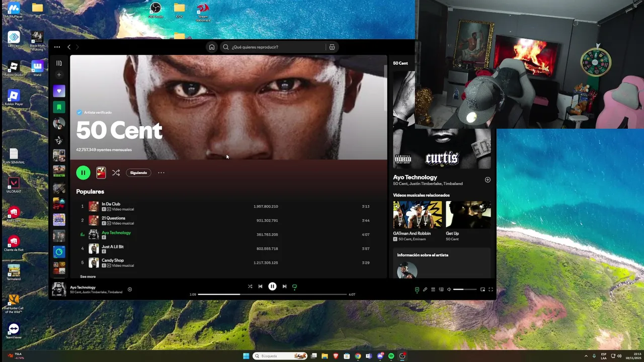This screenshot has height=362, width=644.
Task: Play GATman And Robbin music video
Action: pyautogui.click(x=418, y=215)
